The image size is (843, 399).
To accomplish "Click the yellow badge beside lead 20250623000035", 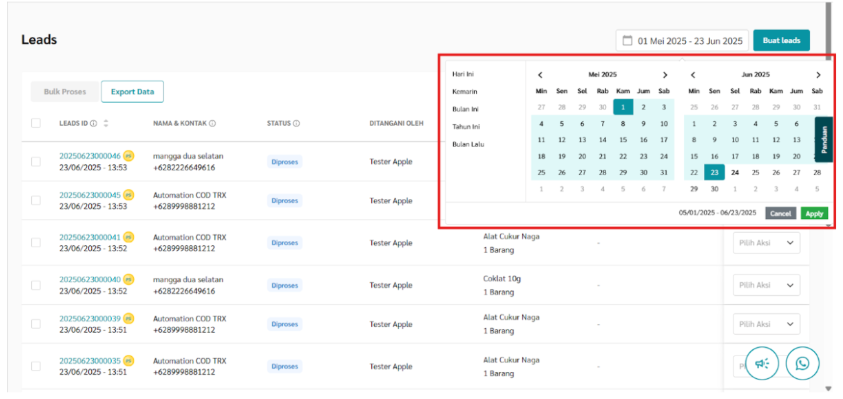I will pos(128,360).
